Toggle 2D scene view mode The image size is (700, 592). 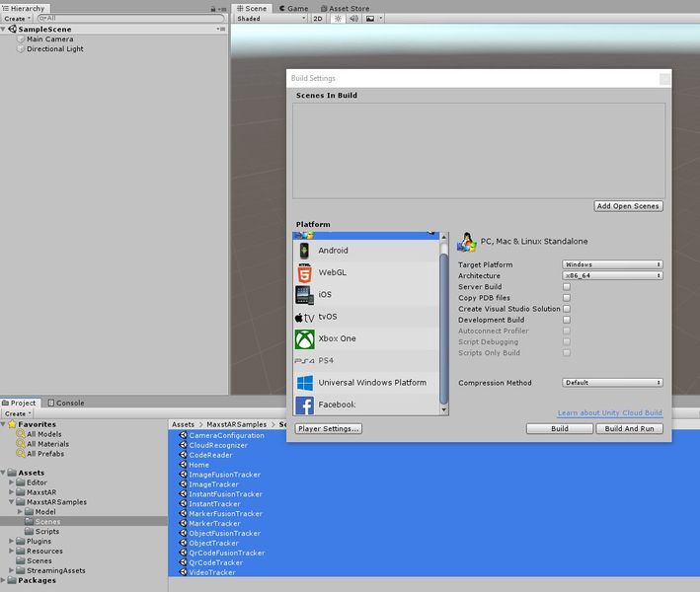[318, 19]
